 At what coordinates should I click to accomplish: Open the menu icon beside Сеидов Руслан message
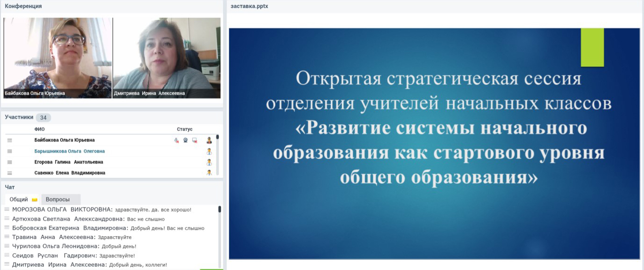[x=7, y=255]
